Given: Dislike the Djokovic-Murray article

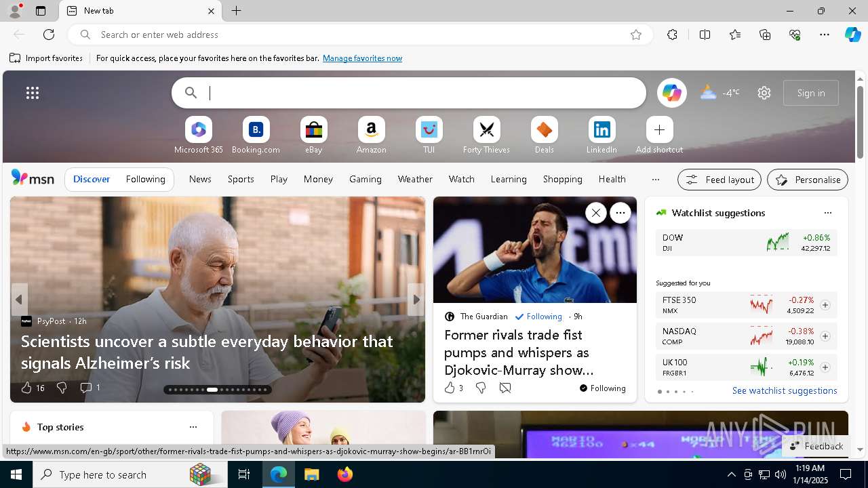Looking at the screenshot, I should (x=481, y=388).
